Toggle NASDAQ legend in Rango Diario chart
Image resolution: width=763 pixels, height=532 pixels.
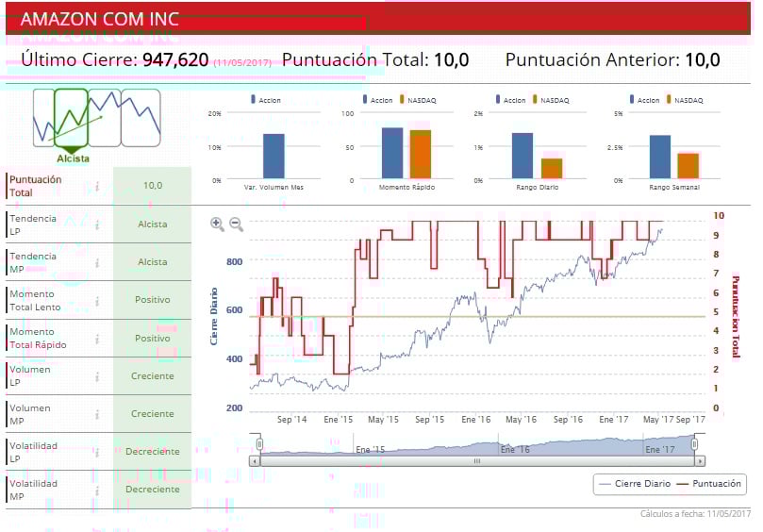tap(551, 100)
